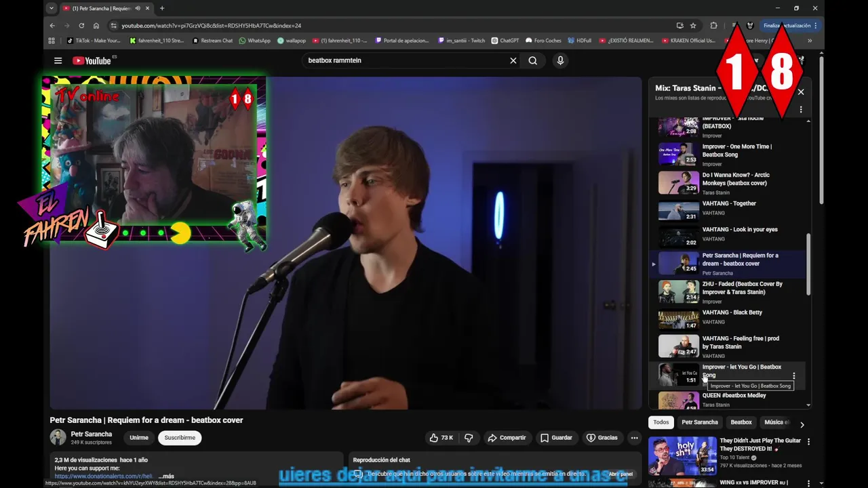Screen dimensions: 868x488
Task: Open options for 'They Didn't Just Play' video
Action: 808,442
